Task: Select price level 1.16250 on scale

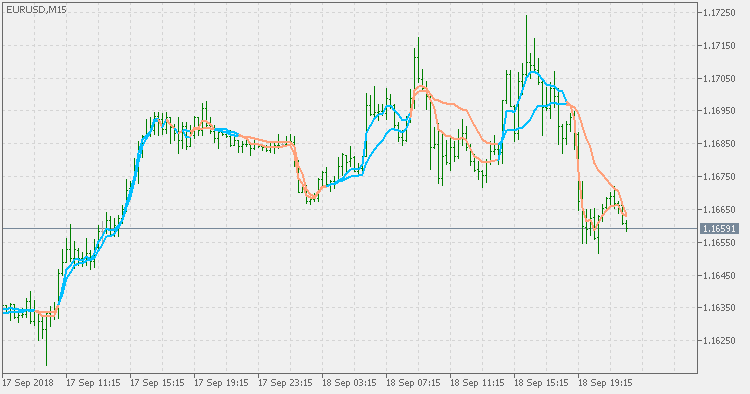Action: point(719,341)
